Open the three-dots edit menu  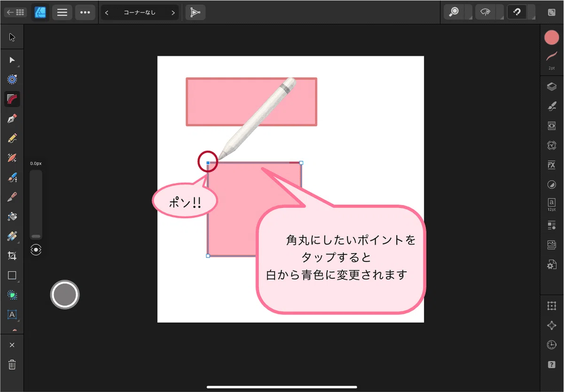pos(85,13)
